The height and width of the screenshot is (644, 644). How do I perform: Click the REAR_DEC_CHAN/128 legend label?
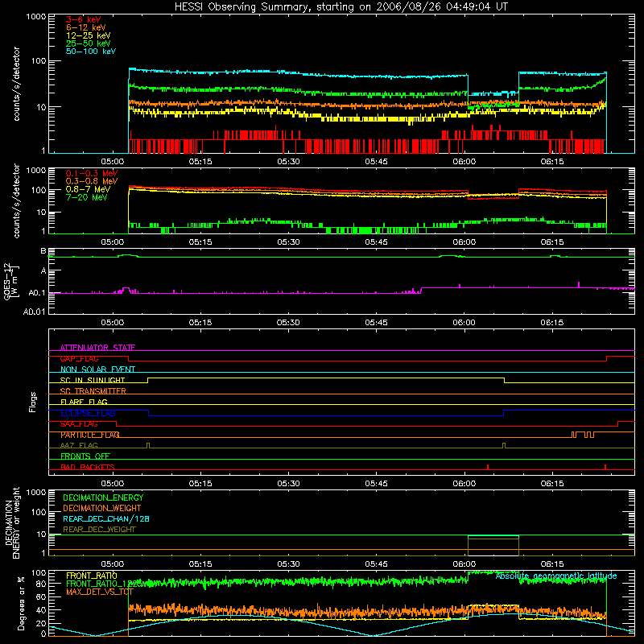click(x=106, y=518)
